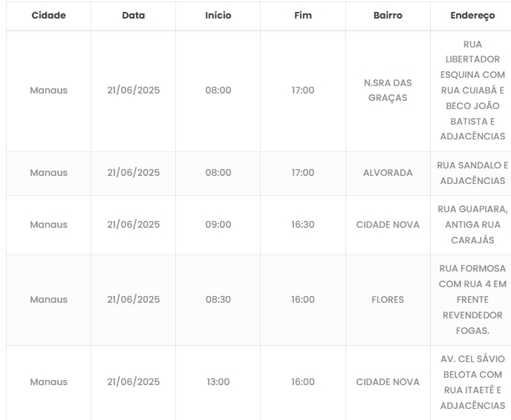Click the date cell in the ALVORADA row
This screenshot has width=511, height=420.
(133, 173)
